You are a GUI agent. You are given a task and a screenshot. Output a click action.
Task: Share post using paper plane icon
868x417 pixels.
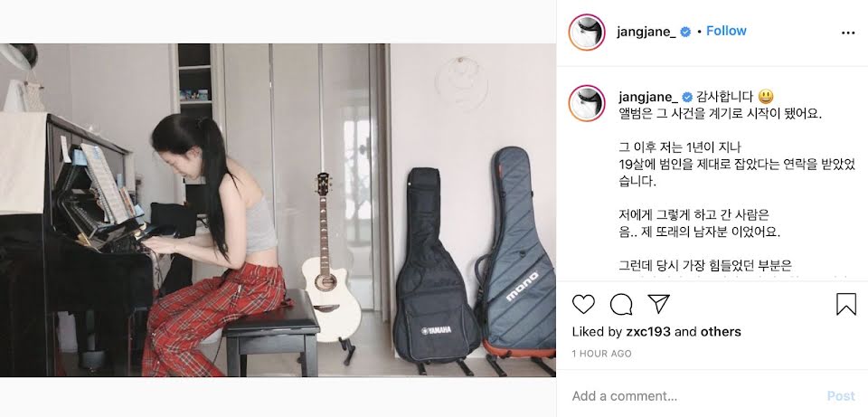coord(659,303)
